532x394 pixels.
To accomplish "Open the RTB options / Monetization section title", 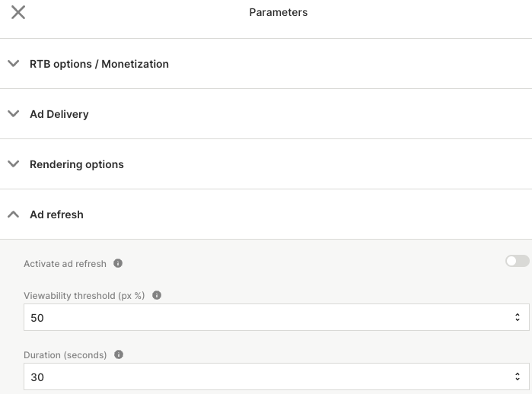I will [99, 64].
